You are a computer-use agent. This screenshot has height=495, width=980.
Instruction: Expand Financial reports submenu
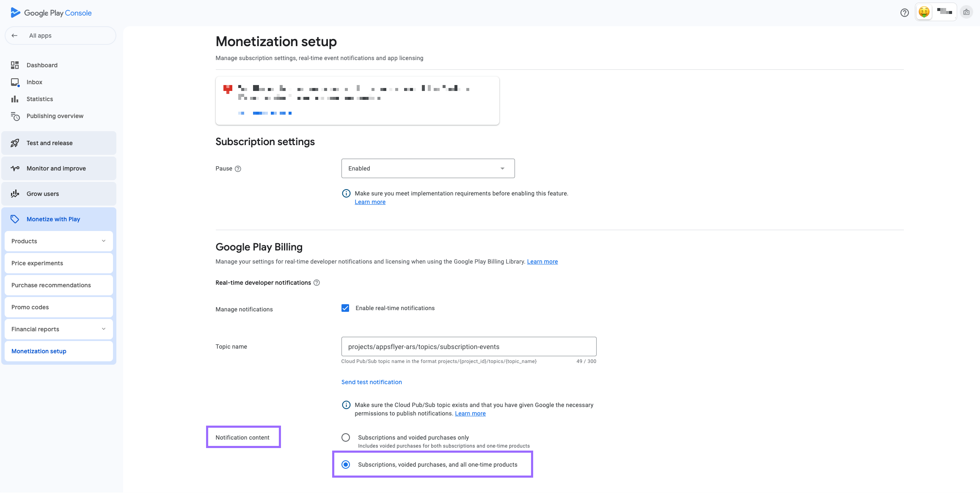(x=59, y=329)
